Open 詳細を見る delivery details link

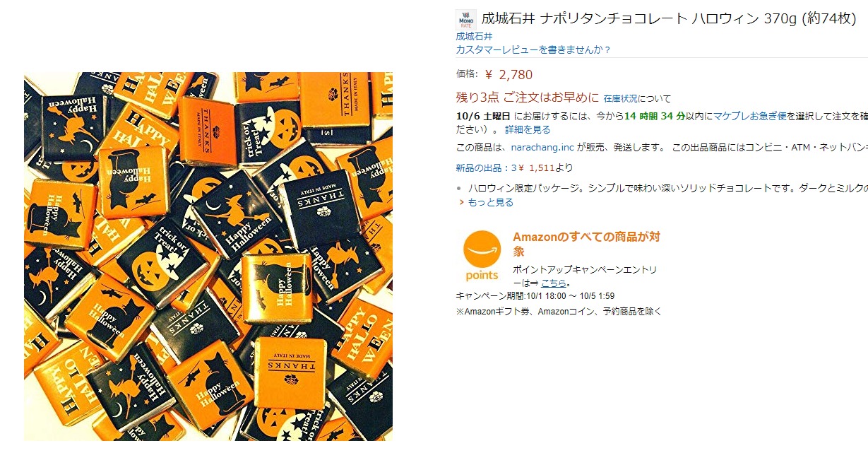coord(528,130)
